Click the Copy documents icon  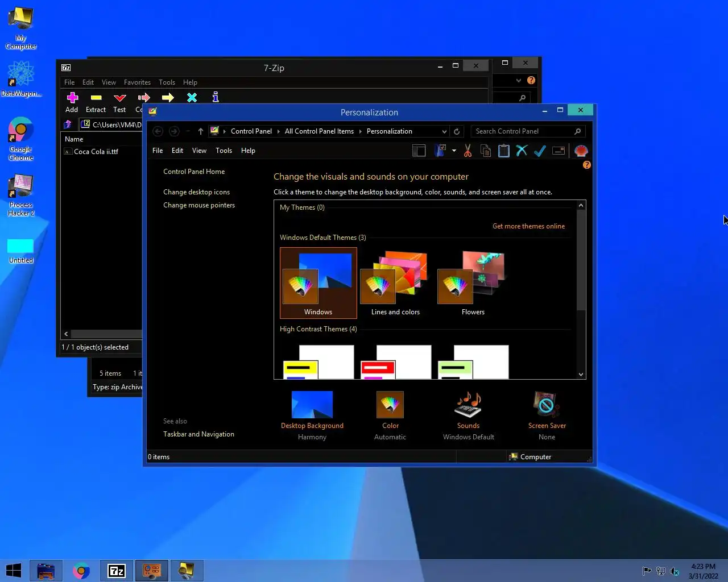[486, 151]
